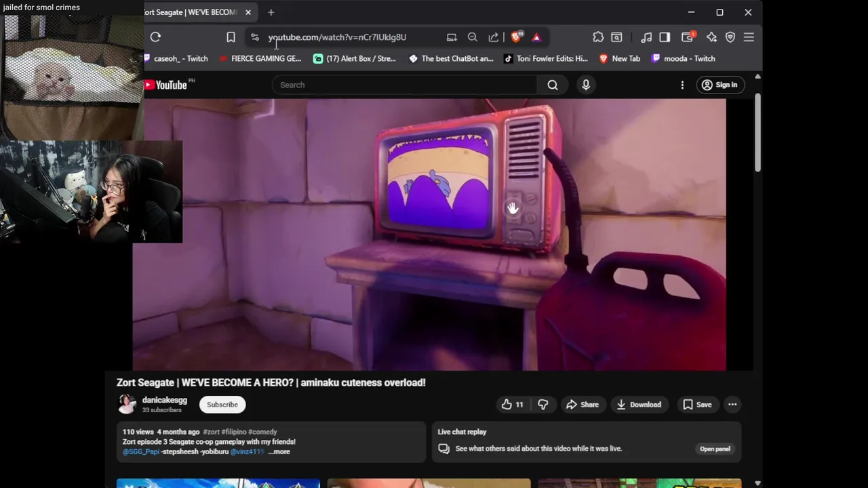The height and width of the screenshot is (488, 868).
Task: Open the (17) Alert Box / Stre... bookmark
Action: pyautogui.click(x=355, y=58)
